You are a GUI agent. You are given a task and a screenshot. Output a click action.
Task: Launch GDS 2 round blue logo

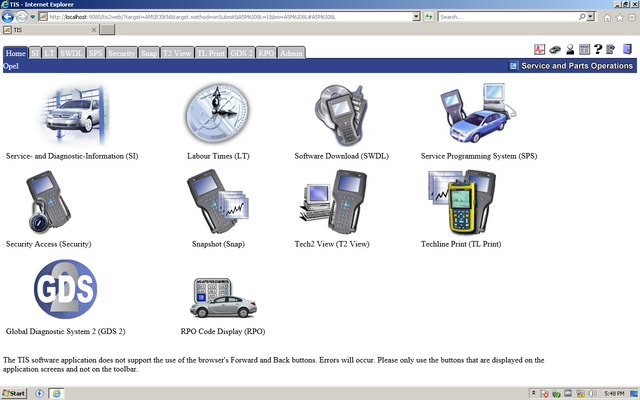point(65,289)
